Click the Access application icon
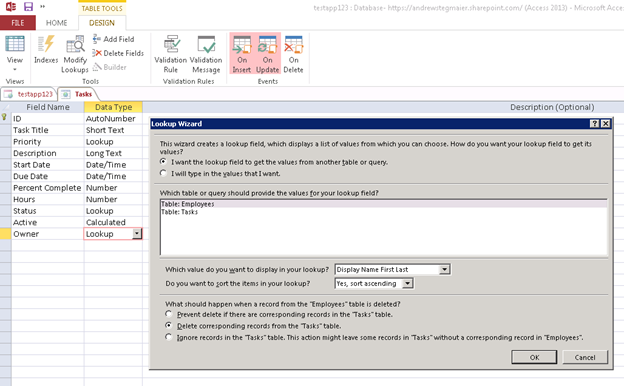This screenshot has height=386, width=624. click(x=11, y=7)
